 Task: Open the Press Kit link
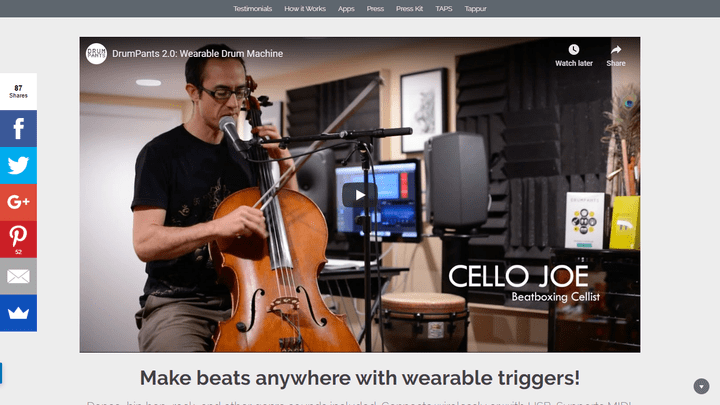[x=410, y=9]
